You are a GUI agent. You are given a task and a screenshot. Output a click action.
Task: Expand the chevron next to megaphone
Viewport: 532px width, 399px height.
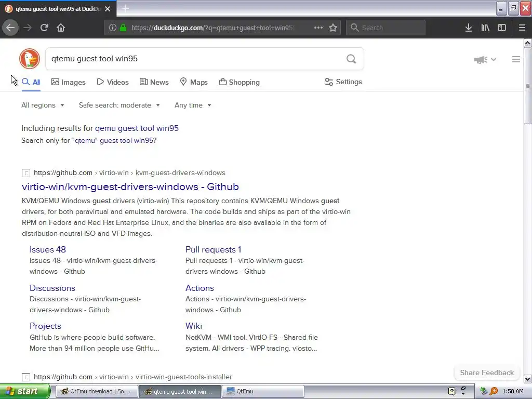494,60
